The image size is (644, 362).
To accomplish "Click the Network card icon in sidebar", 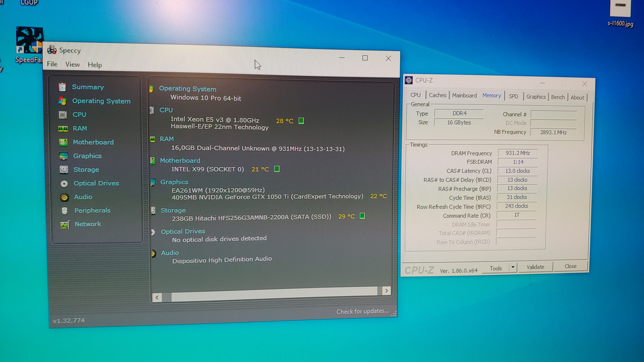I will click(65, 225).
